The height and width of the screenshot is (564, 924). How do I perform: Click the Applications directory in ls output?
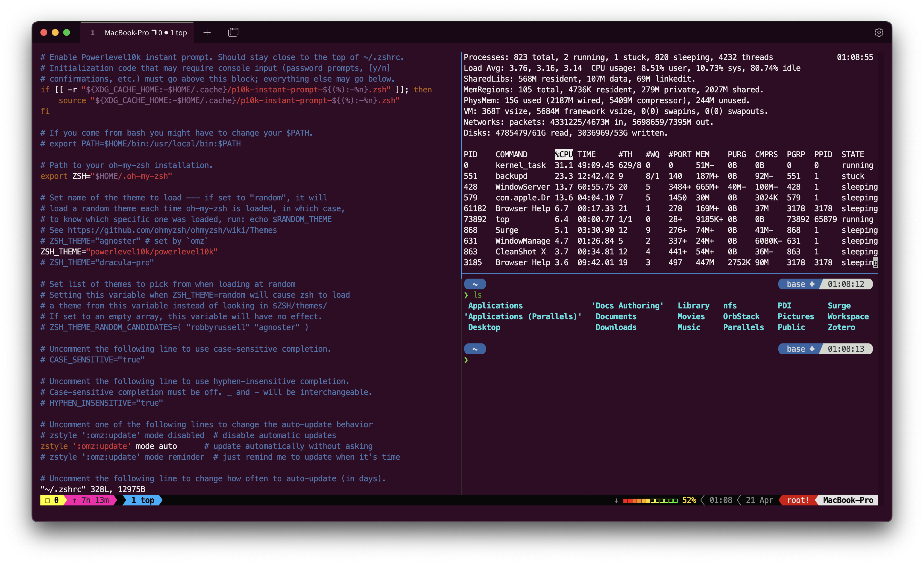[x=495, y=306]
